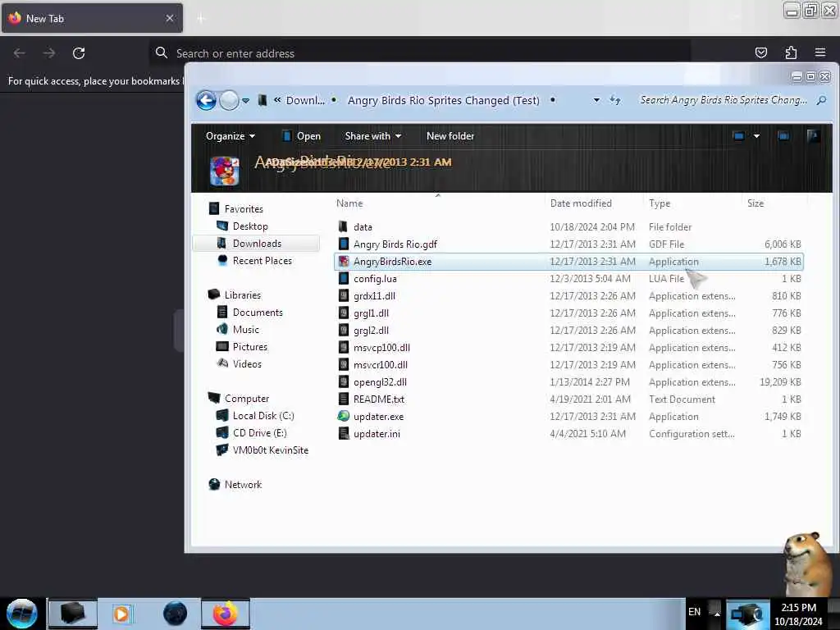
Task: Click the refresh icon beside address bar
Action: (615, 100)
